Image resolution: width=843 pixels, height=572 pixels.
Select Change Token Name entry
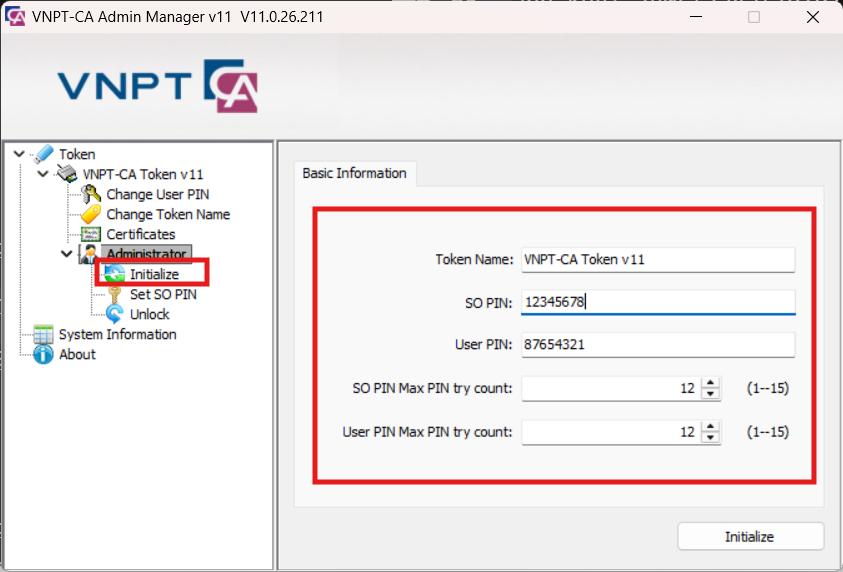click(x=168, y=214)
